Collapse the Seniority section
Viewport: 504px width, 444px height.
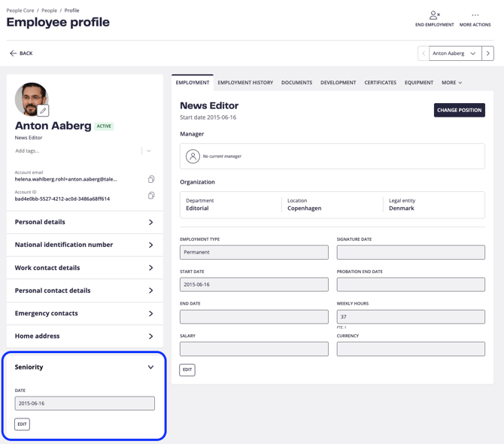(x=150, y=367)
